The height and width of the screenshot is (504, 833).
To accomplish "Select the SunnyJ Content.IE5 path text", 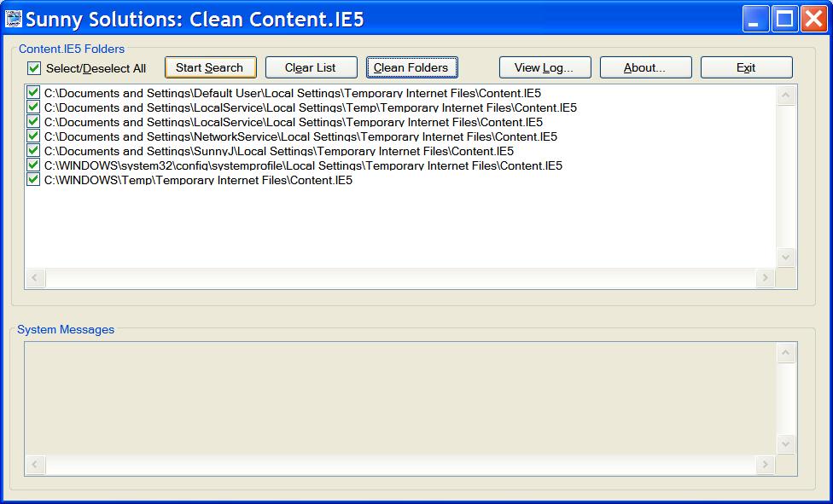I will 279,151.
